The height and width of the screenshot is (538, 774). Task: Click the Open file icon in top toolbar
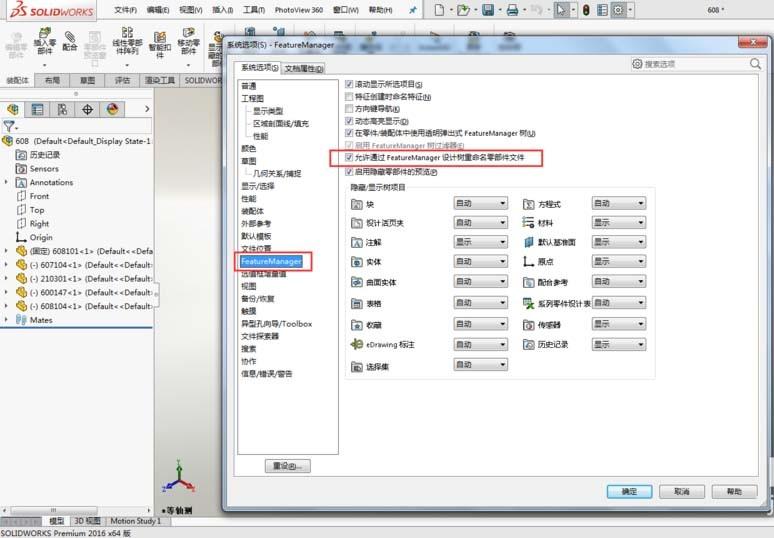(463, 10)
